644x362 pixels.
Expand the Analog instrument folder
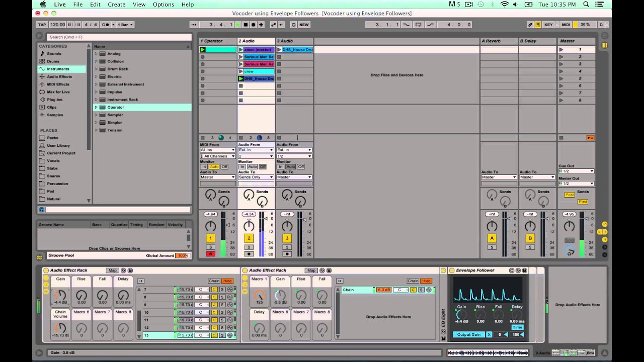96,54
